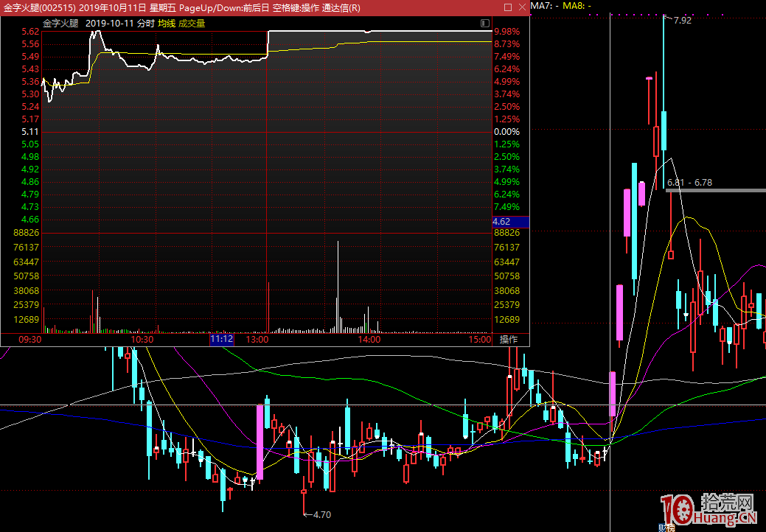Click the 9.98% limit-up percentage label
The image size is (766, 532).
(507, 32)
